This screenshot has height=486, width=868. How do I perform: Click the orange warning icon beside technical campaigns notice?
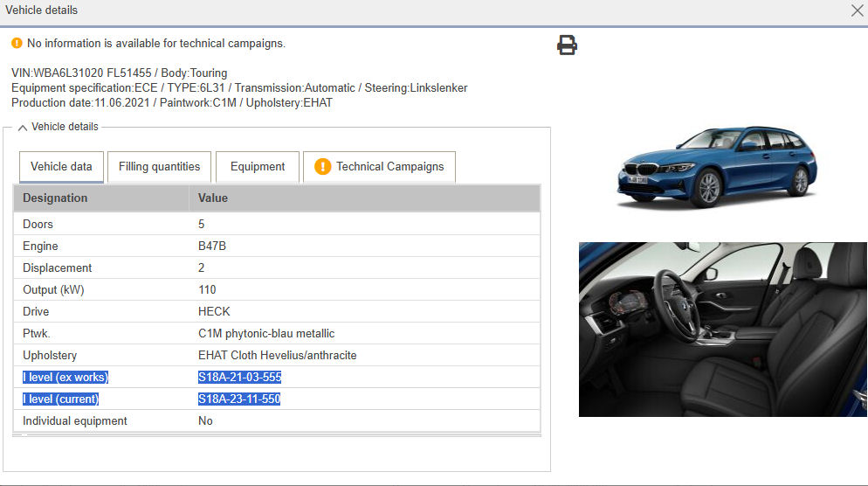tap(17, 43)
